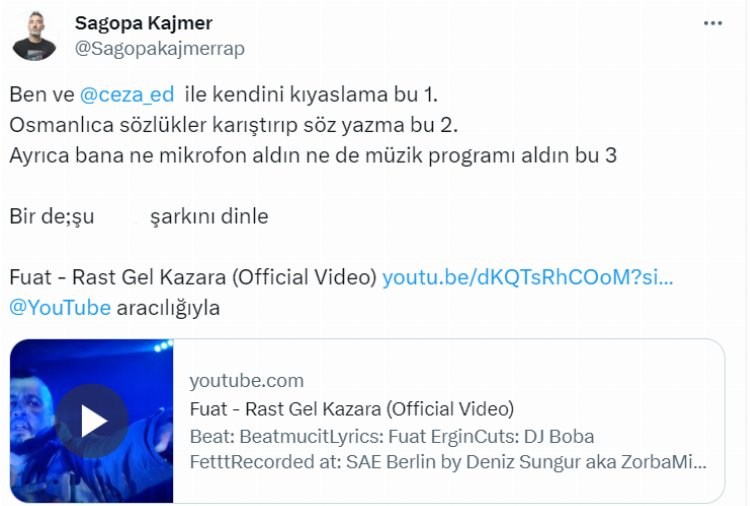
Task: Click the card description starting Beat: Beatmucit
Action: [392, 437]
